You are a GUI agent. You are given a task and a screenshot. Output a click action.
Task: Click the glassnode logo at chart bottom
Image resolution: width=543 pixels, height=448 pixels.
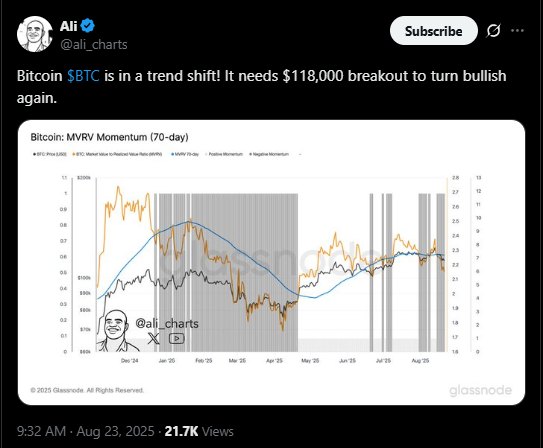(x=480, y=391)
